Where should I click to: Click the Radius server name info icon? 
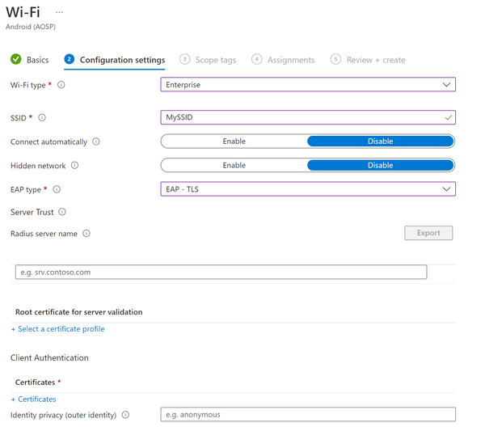click(x=86, y=234)
